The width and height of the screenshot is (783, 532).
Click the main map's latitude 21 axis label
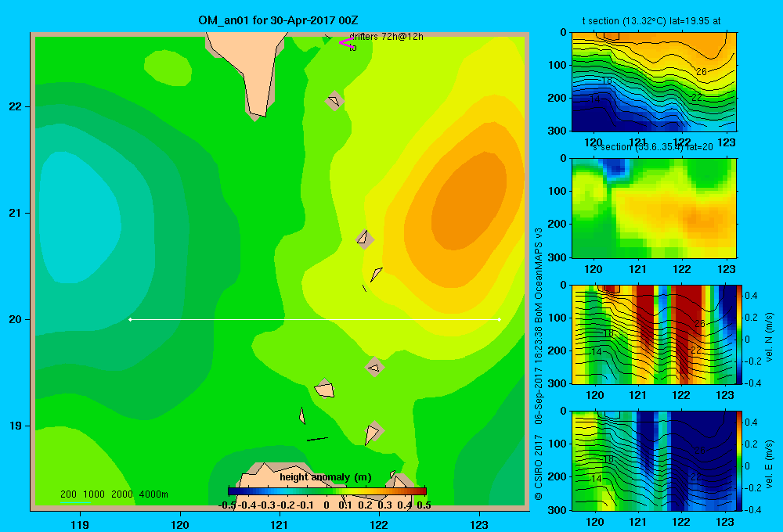(16, 213)
